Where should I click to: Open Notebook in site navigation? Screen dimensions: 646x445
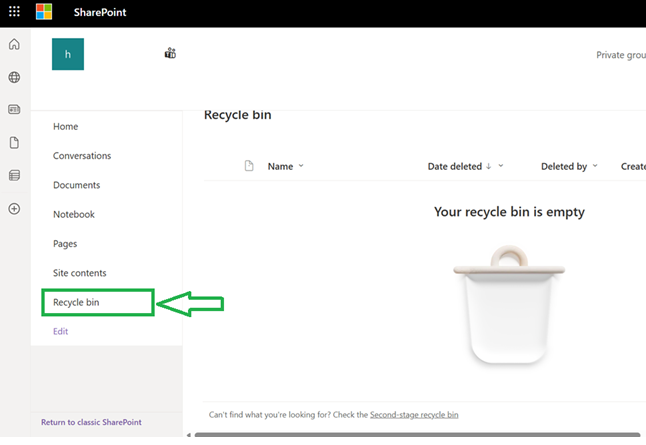point(74,214)
